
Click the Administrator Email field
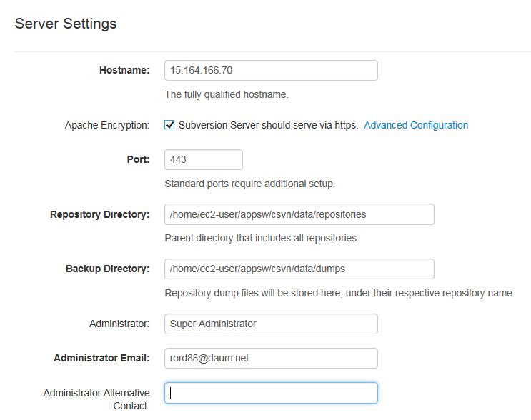point(271,358)
